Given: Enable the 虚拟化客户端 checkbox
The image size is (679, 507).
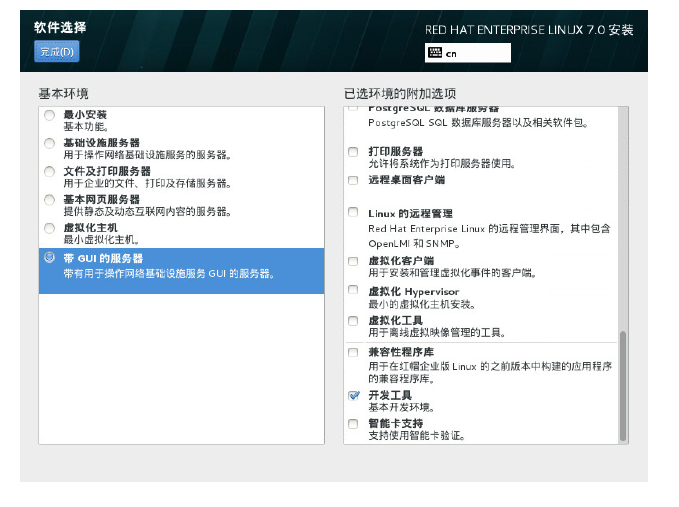Looking at the screenshot, I should click(353, 261).
